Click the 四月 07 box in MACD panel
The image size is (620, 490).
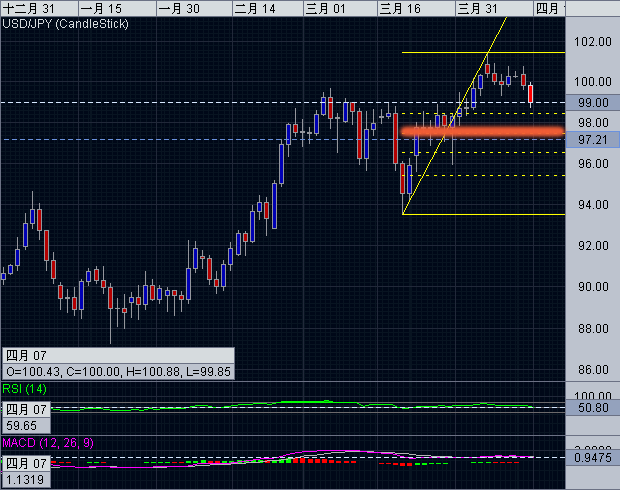tap(26, 464)
